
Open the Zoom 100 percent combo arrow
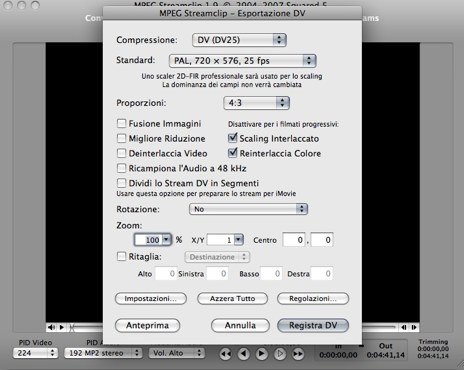coord(166,240)
